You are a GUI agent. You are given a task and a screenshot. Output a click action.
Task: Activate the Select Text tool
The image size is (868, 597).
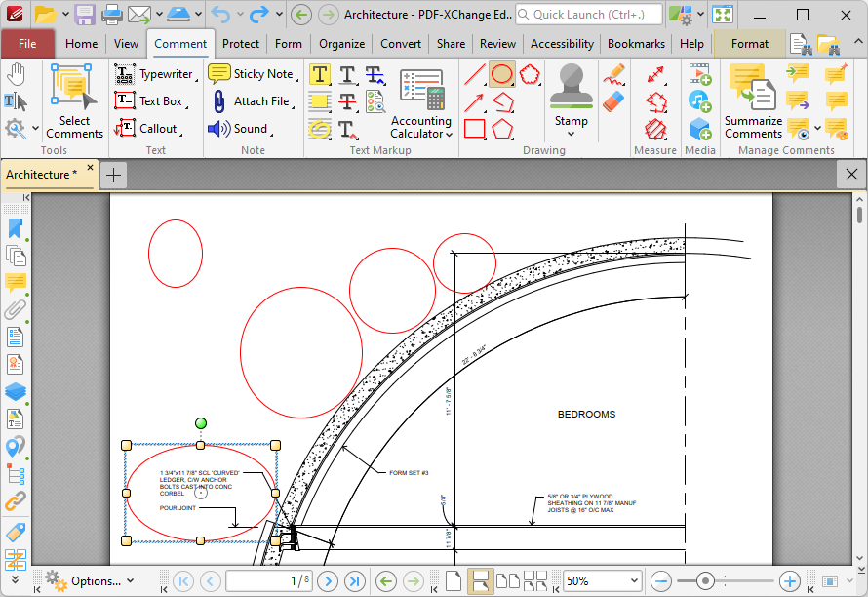point(16,101)
